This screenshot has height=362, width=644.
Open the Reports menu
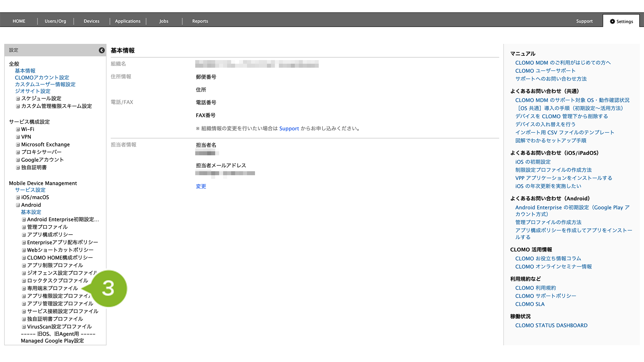(x=200, y=21)
